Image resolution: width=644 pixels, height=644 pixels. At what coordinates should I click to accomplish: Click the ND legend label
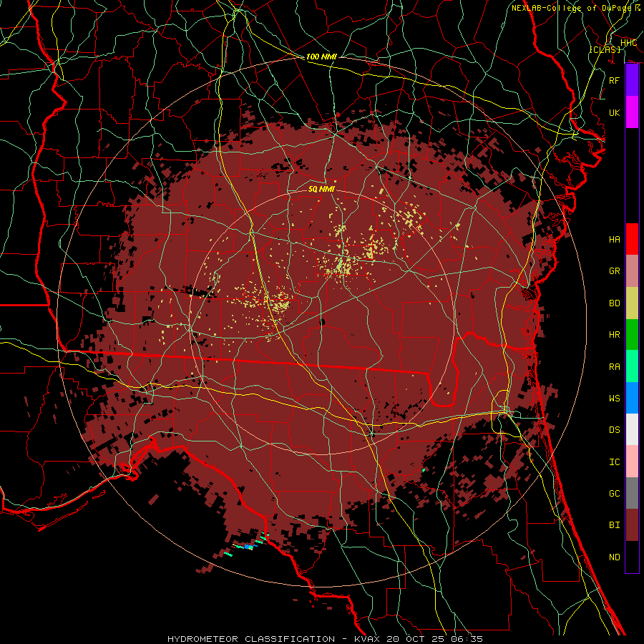[615, 557]
